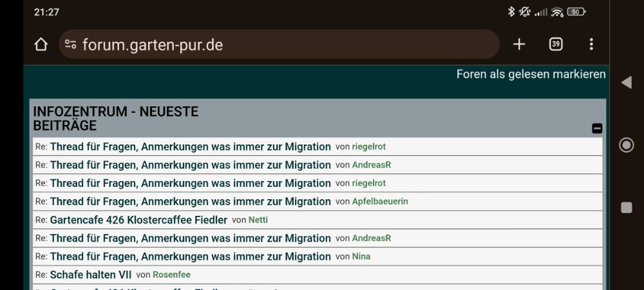Click Foren als gelesen markieren link

[x=531, y=74]
